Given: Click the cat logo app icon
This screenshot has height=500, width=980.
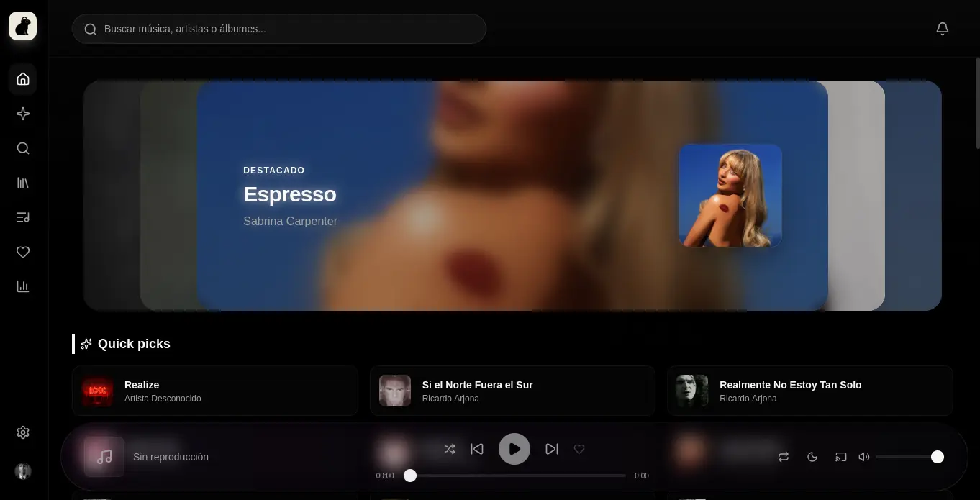Looking at the screenshot, I should (x=23, y=27).
